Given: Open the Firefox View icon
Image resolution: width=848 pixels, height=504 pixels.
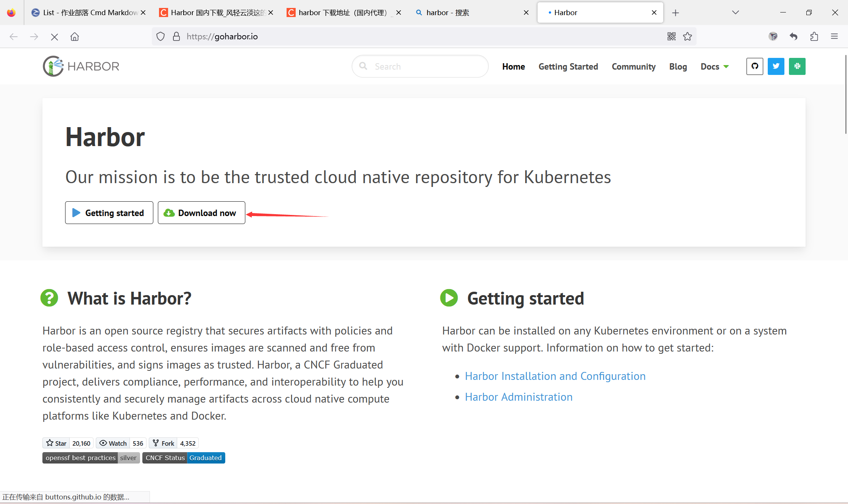Looking at the screenshot, I should [x=11, y=12].
